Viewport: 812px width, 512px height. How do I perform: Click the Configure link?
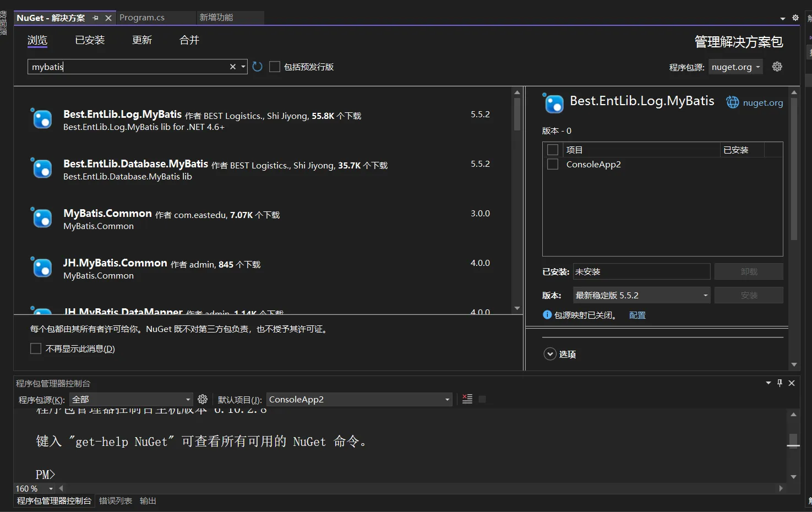pyautogui.click(x=637, y=315)
